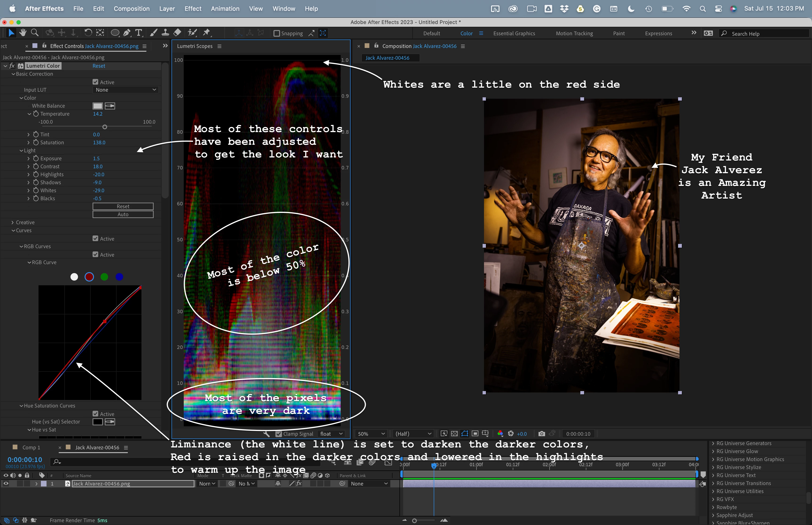The width and height of the screenshot is (812, 525).
Task: Take a snapshot with camera icon
Action: (541, 434)
